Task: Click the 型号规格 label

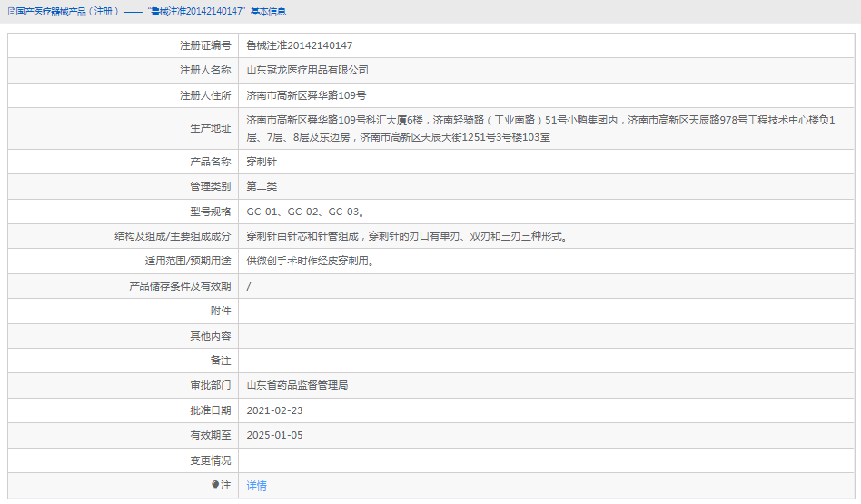Action: [x=211, y=212]
